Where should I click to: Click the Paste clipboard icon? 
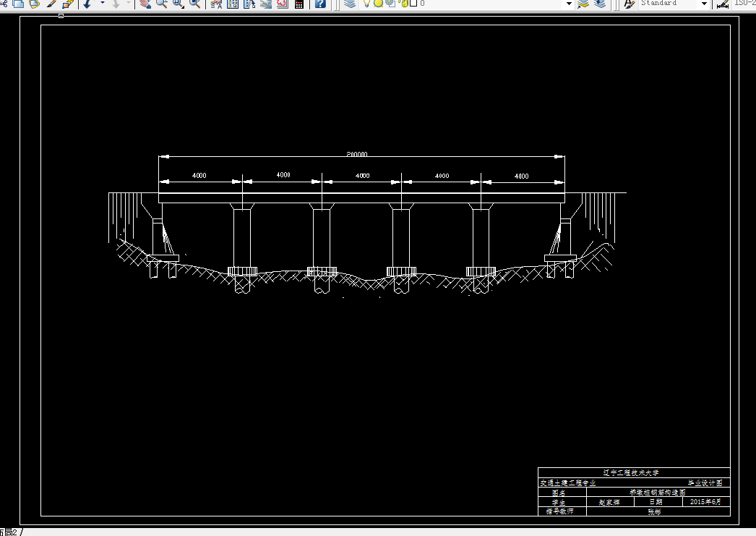coord(34,4)
